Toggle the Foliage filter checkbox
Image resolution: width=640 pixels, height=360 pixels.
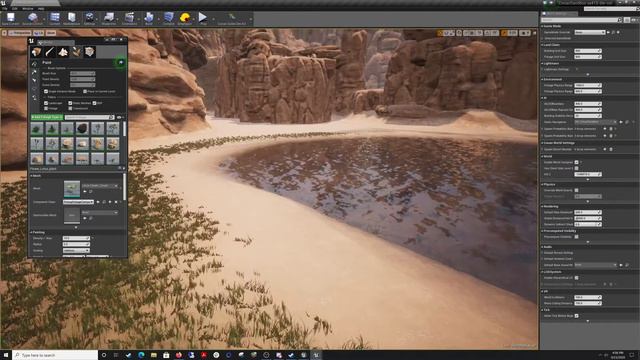[46, 109]
